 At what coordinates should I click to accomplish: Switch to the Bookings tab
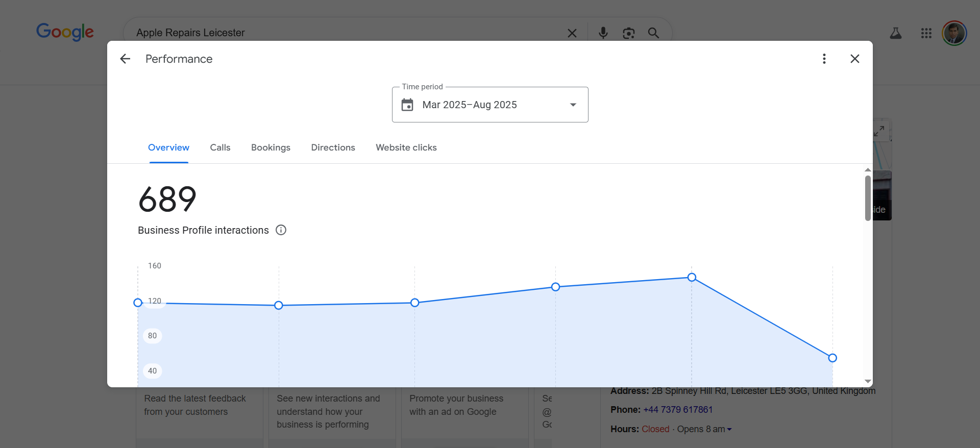[x=271, y=147]
